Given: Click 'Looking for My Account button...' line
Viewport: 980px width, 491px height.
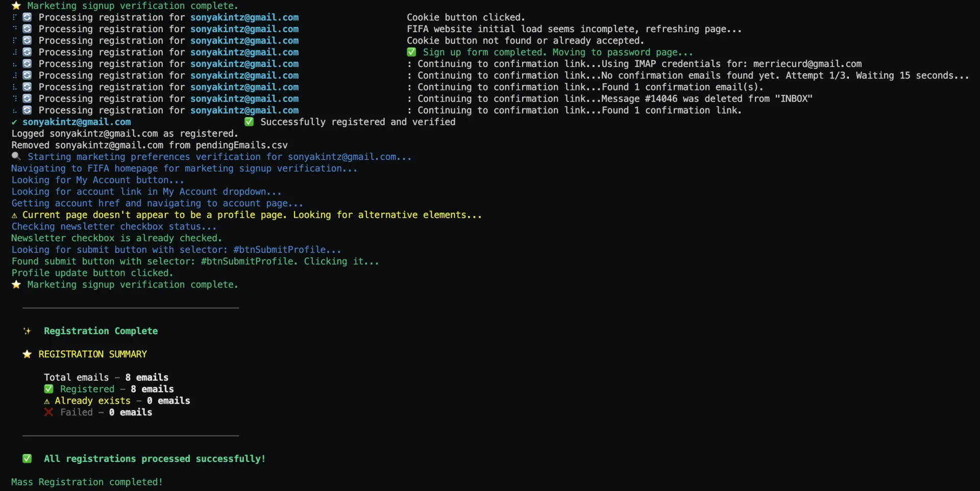Looking at the screenshot, I should click(97, 180).
